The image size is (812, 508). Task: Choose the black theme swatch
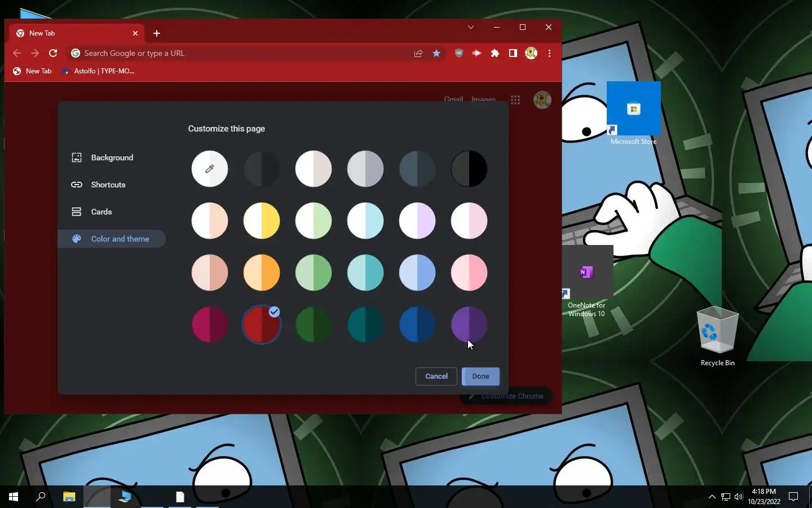(469, 169)
